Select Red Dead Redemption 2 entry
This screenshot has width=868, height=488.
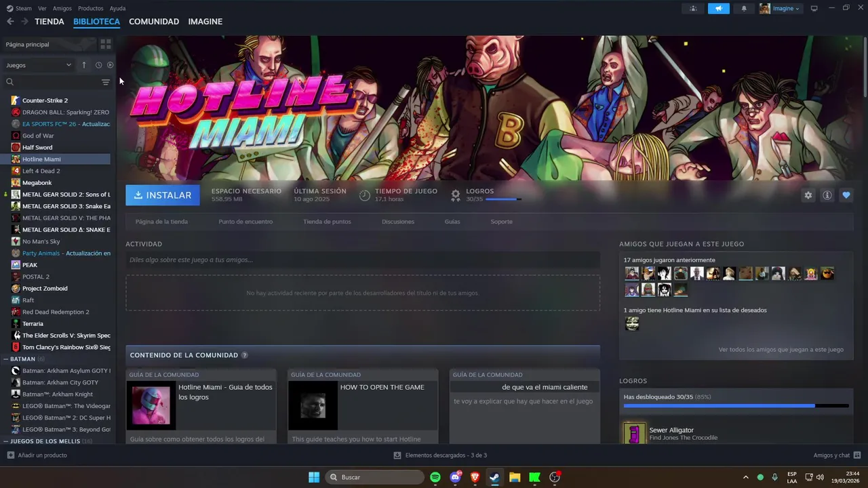tap(56, 312)
